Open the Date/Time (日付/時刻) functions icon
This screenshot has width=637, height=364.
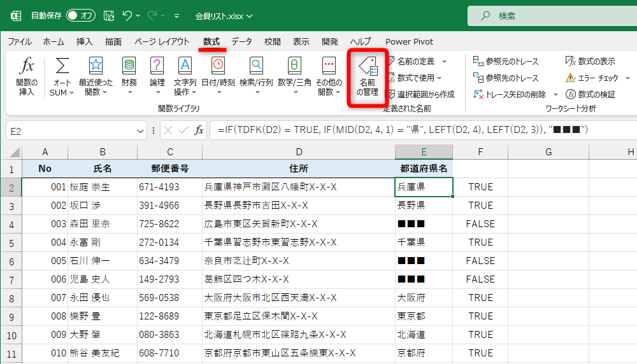(x=218, y=76)
